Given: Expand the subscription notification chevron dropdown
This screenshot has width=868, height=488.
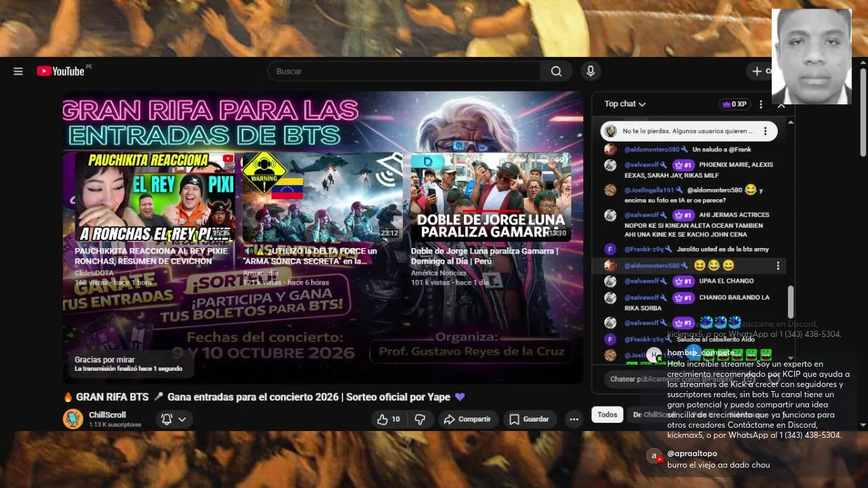Looking at the screenshot, I should (x=182, y=420).
